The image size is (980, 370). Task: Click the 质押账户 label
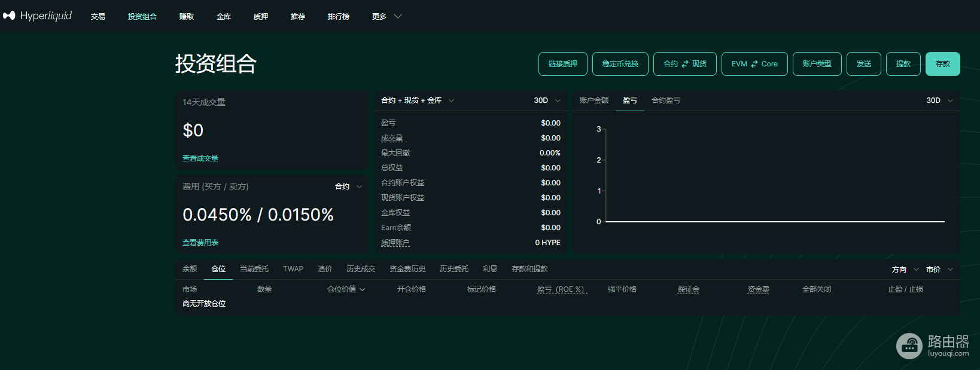tap(395, 243)
